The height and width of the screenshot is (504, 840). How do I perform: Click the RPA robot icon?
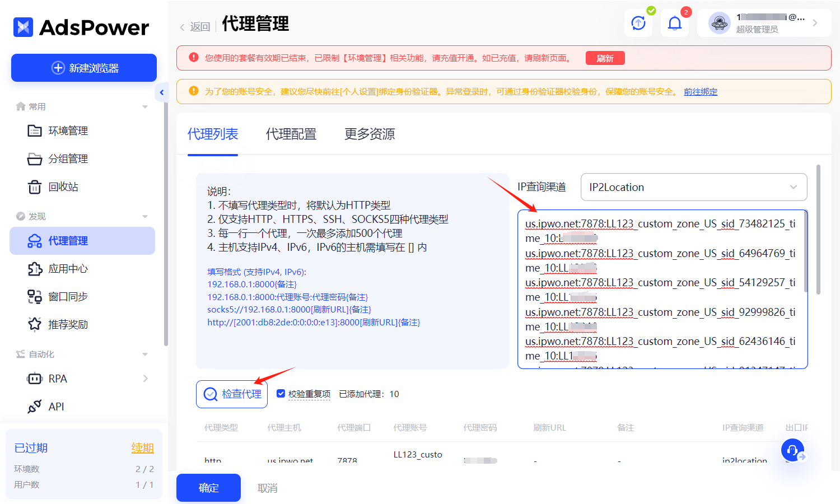click(35, 379)
